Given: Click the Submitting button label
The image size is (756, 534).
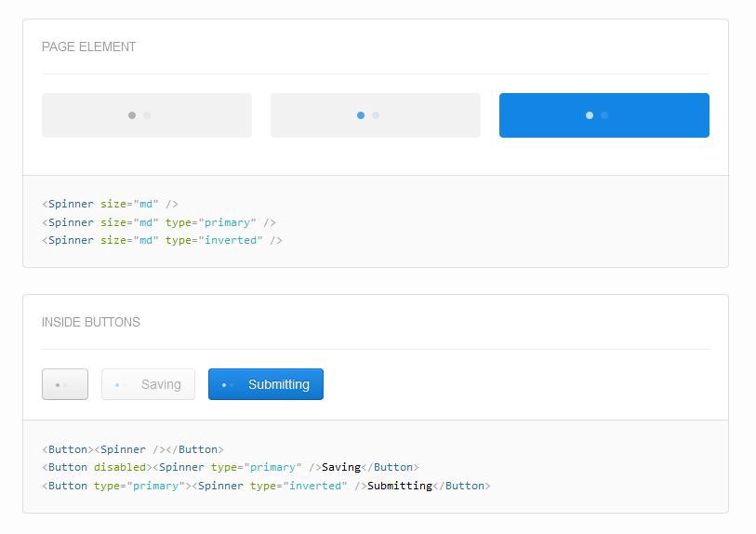Looking at the screenshot, I should tap(278, 384).
